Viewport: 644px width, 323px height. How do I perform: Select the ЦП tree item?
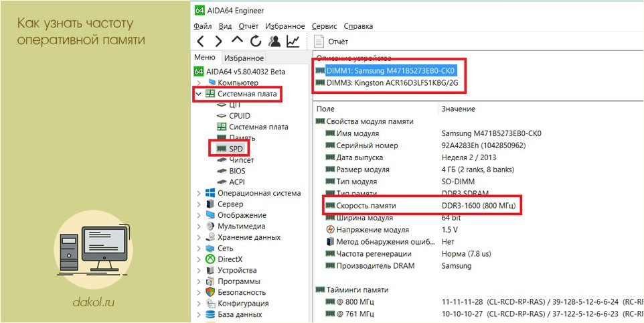pyautogui.click(x=235, y=105)
